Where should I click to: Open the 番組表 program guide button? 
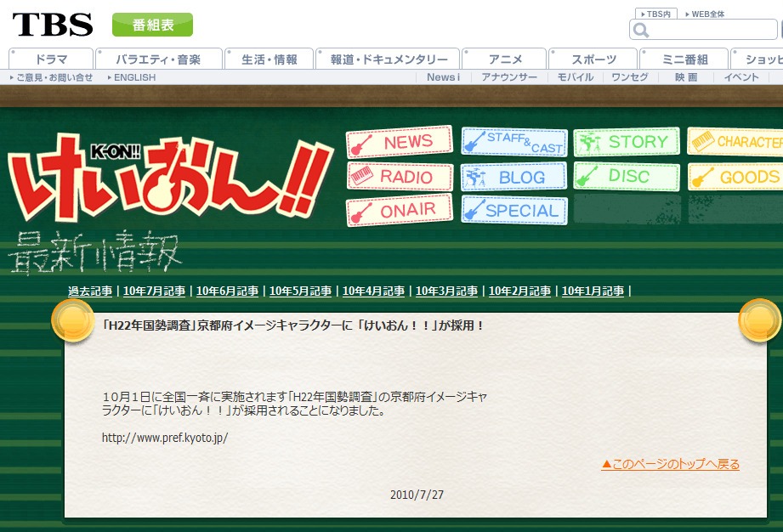pyautogui.click(x=152, y=25)
